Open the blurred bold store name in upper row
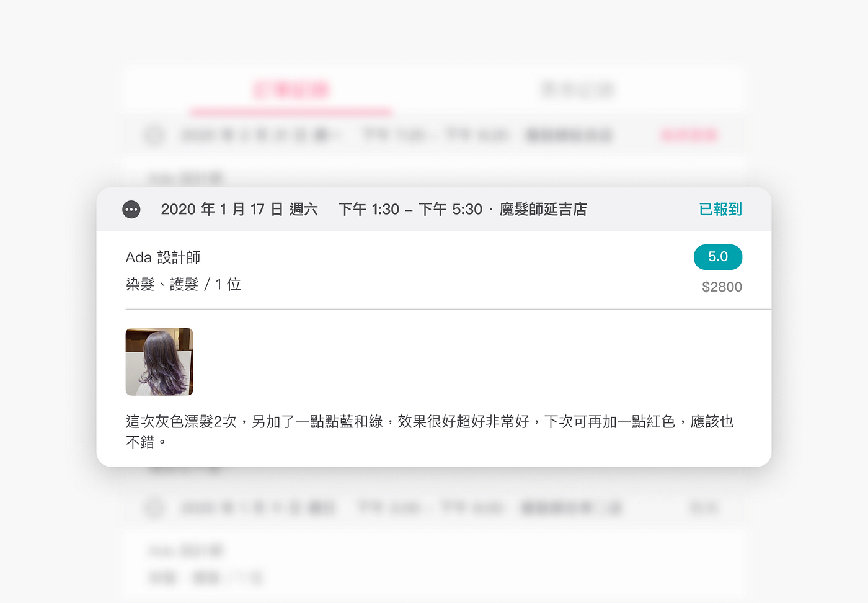This screenshot has width=868, height=603. click(x=569, y=135)
